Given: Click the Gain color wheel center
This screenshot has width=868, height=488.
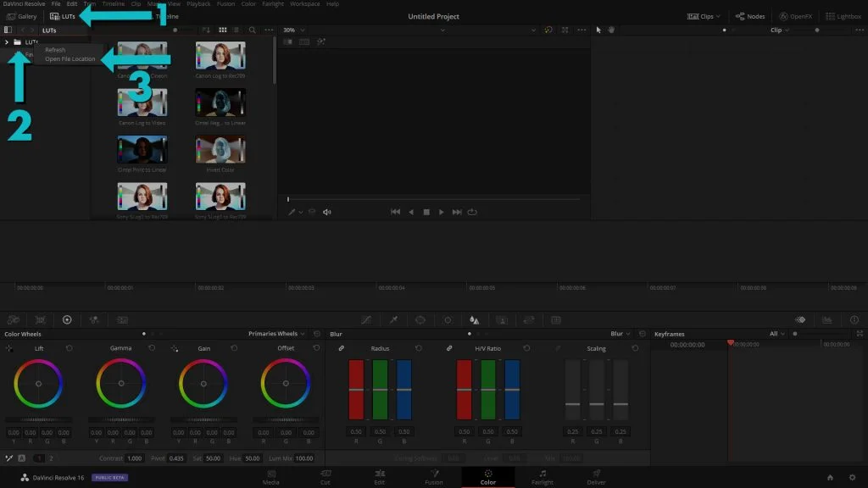Looking at the screenshot, I should pyautogui.click(x=203, y=384).
